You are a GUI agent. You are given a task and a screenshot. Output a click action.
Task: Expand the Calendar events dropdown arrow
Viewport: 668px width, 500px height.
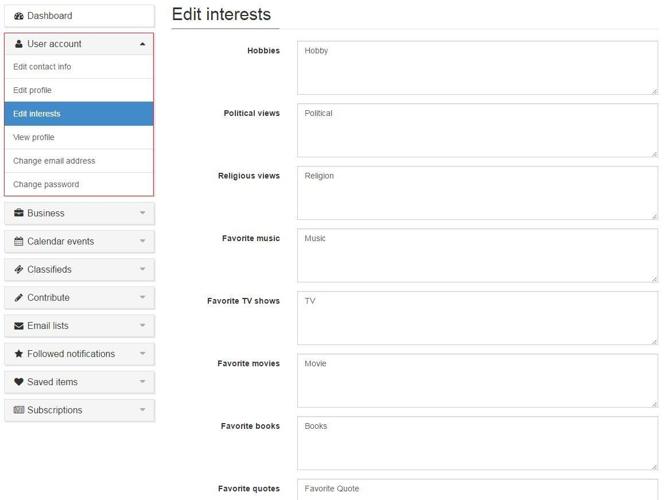142,241
